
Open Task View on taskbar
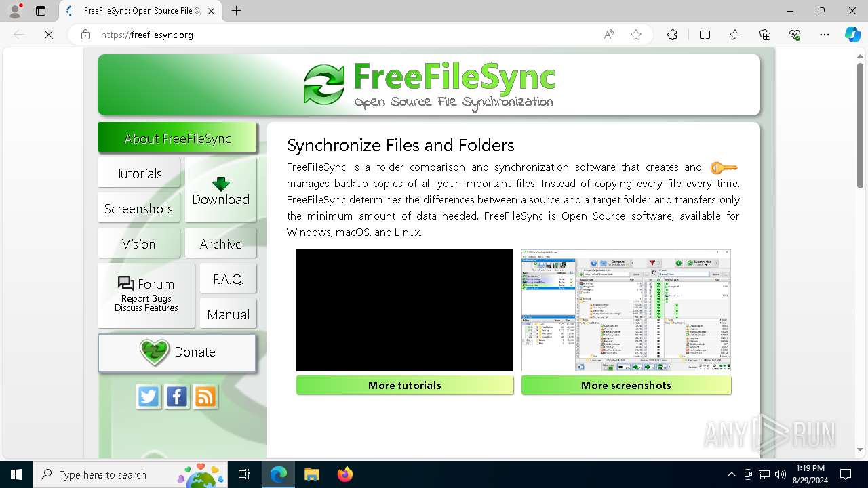tap(244, 474)
